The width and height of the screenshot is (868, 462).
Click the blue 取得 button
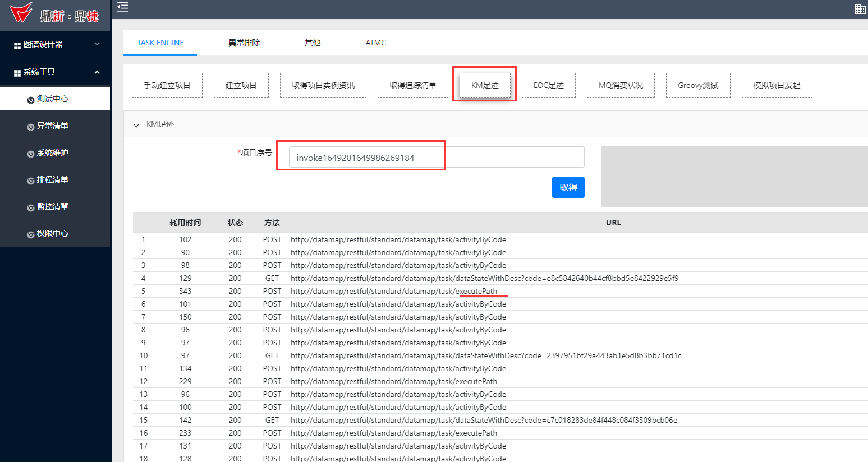(x=568, y=187)
